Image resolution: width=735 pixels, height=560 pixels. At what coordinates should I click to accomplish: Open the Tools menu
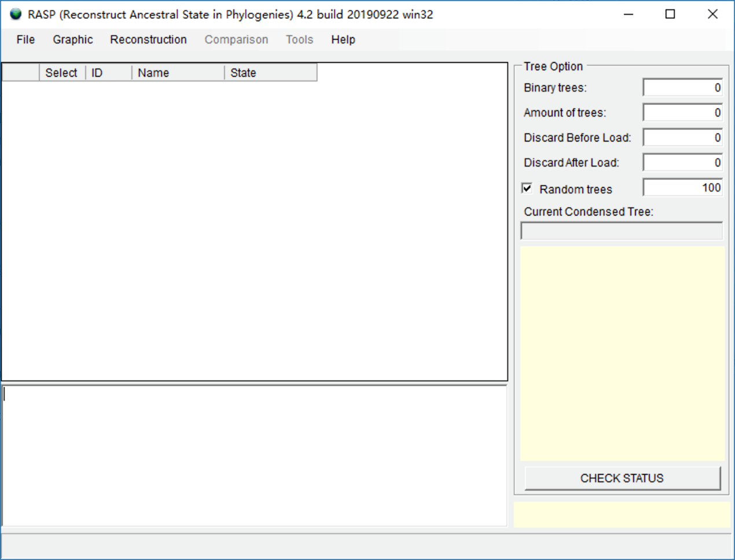[x=299, y=39]
